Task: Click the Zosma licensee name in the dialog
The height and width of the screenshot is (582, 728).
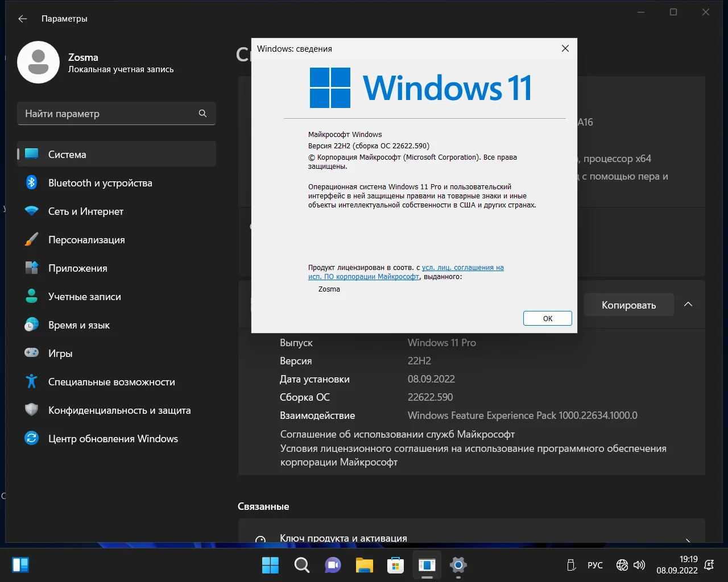Action: tap(329, 289)
